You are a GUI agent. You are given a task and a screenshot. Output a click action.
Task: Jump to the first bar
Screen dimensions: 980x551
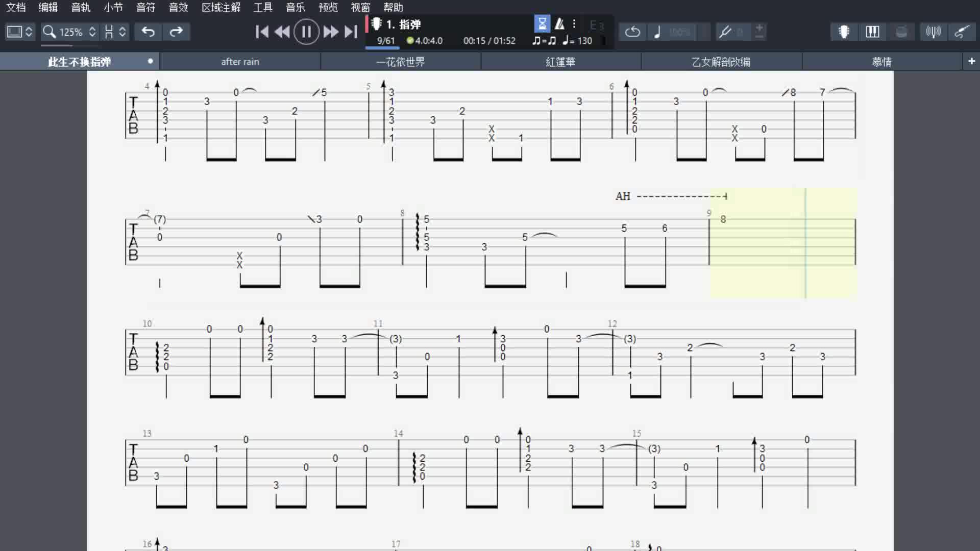(x=262, y=32)
